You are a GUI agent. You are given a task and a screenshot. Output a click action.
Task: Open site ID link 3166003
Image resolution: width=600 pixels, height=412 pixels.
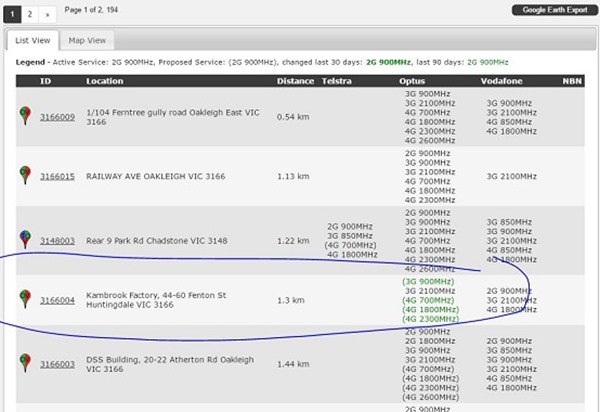pyautogui.click(x=57, y=364)
